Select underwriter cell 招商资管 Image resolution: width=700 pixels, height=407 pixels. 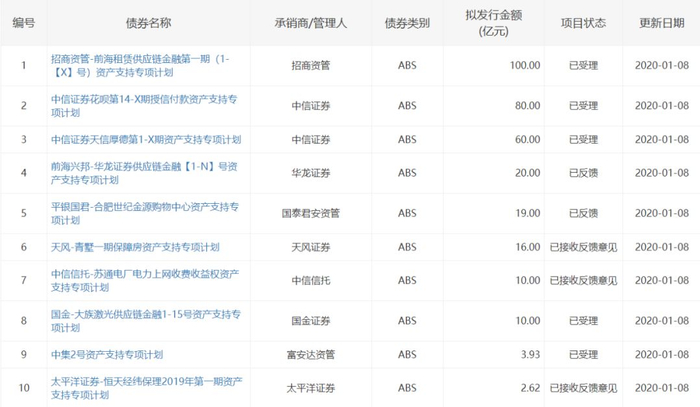click(311, 66)
